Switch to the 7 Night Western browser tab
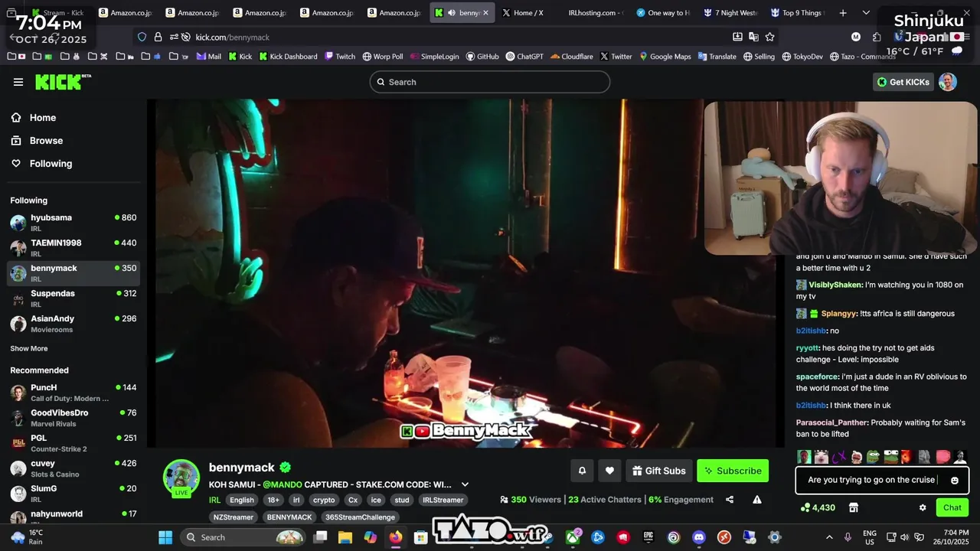Image resolution: width=980 pixels, height=551 pixels. [730, 13]
